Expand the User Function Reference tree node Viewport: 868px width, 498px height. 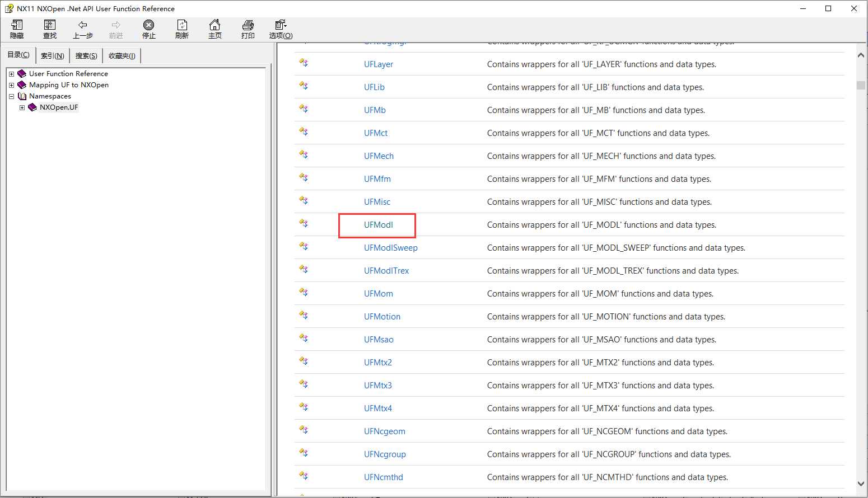11,74
